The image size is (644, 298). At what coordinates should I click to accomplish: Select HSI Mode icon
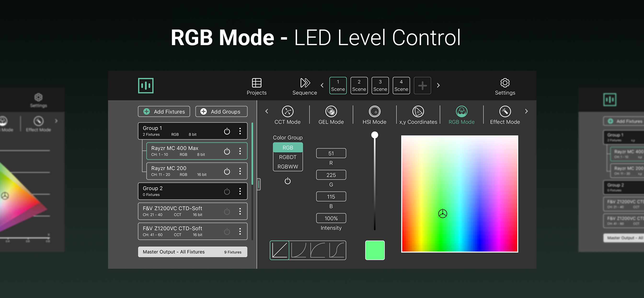coord(374,111)
